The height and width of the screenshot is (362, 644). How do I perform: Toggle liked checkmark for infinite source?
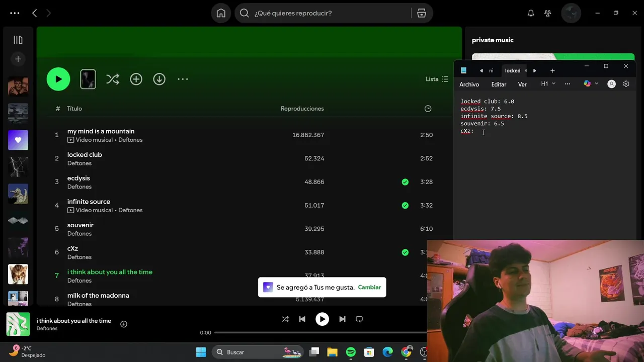pyautogui.click(x=405, y=205)
